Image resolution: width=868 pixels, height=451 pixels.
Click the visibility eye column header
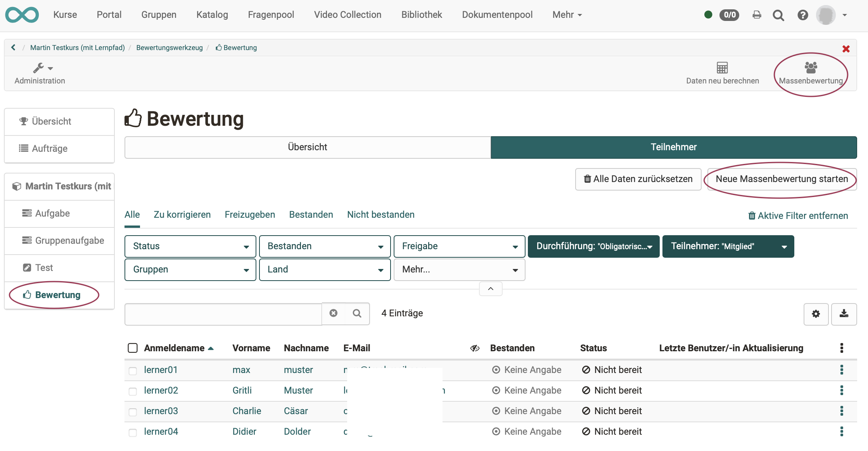(x=475, y=348)
